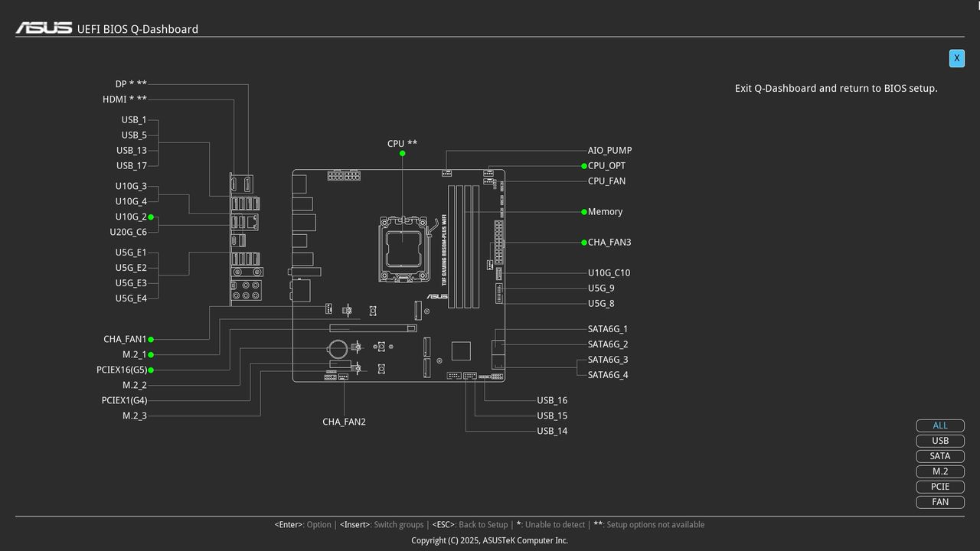Show all devices with the ALL filter
The width and height of the screenshot is (980, 551).
[939, 425]
